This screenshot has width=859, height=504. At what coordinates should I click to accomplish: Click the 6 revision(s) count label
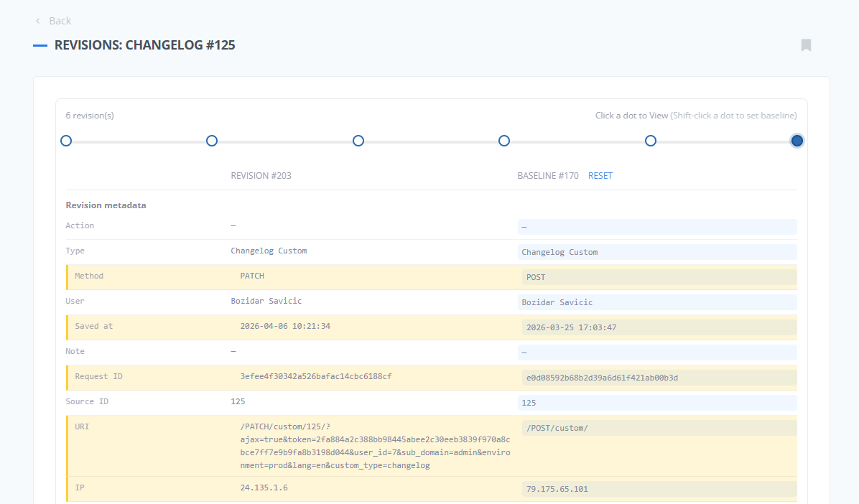(90, 116)
